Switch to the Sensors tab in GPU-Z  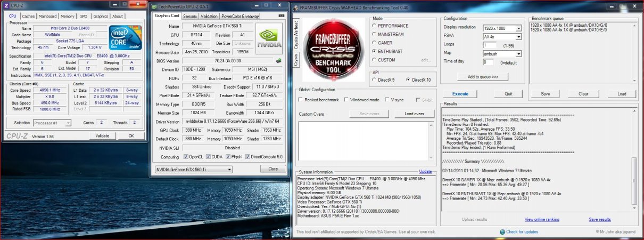(191, 17)
